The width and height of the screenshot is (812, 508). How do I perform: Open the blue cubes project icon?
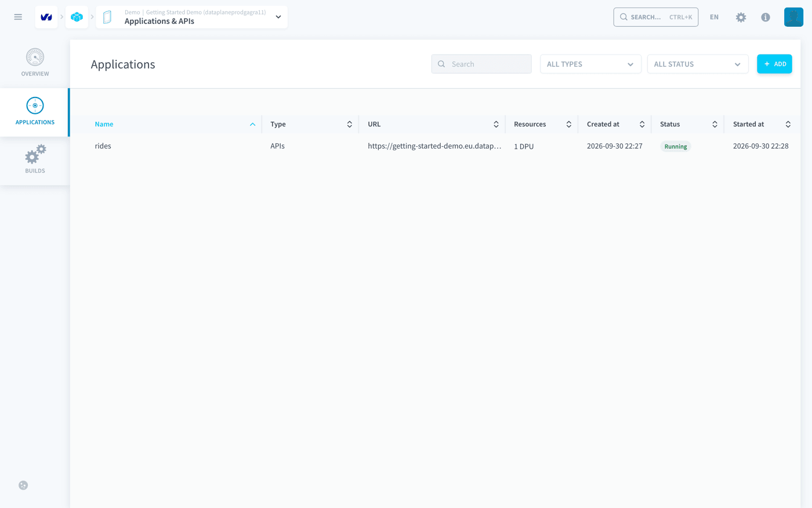[x=77, y=17]
